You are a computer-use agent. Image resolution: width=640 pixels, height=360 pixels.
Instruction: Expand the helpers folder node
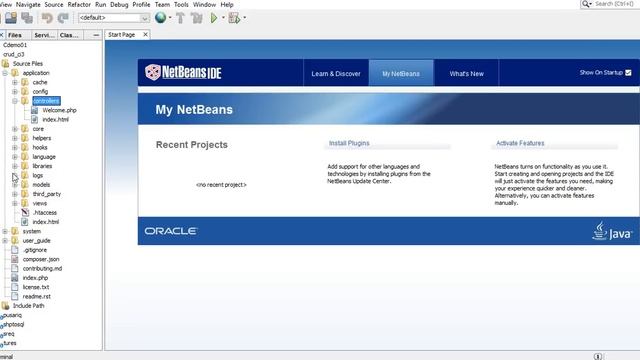coord(15,138)
